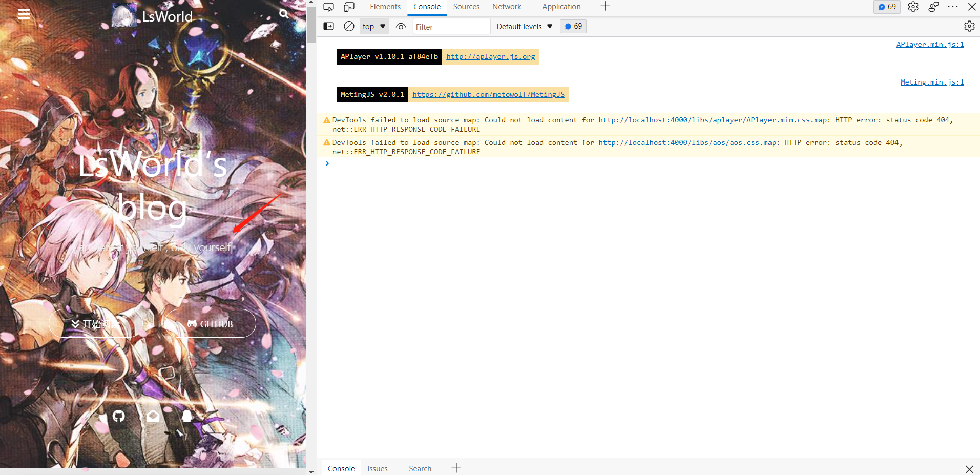Click the email envelope social icon
This screenshot has width=980, height=475.
[x=153, y=416]
